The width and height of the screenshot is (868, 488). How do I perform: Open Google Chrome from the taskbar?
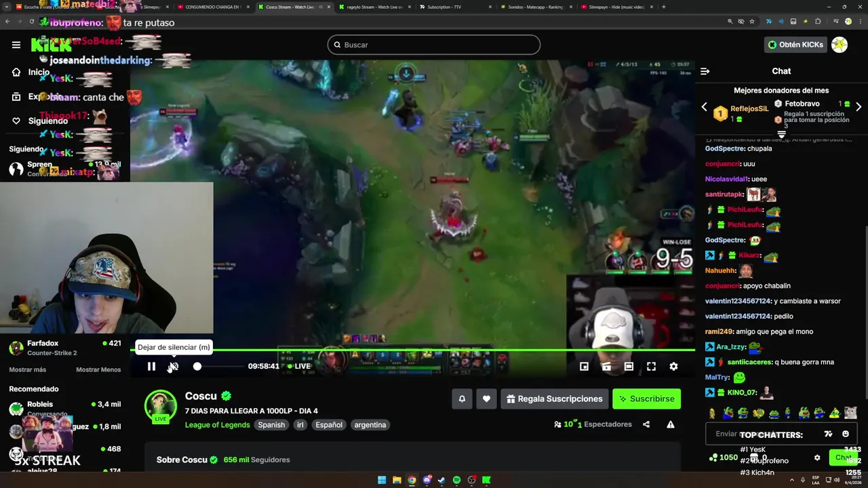point(412,480)
